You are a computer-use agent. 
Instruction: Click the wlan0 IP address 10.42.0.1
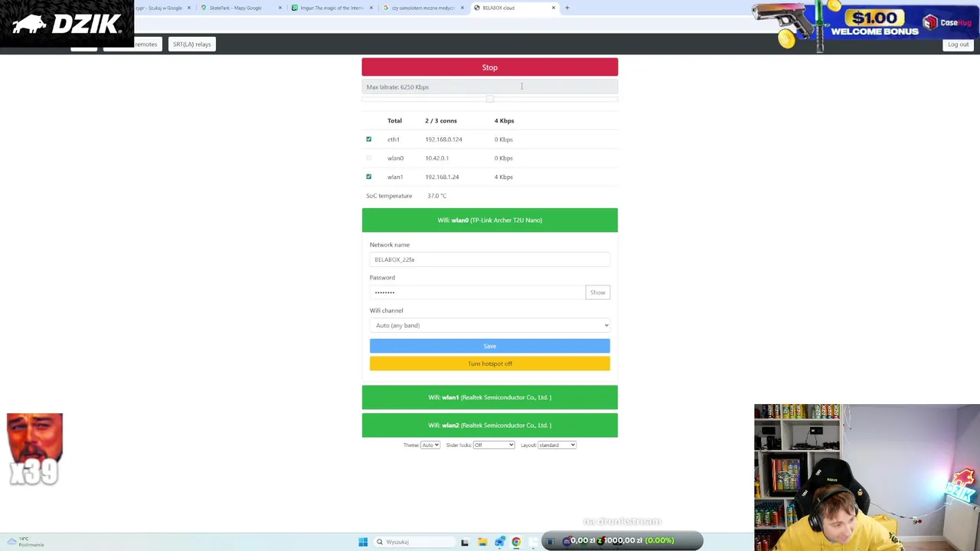coord(436,158)
